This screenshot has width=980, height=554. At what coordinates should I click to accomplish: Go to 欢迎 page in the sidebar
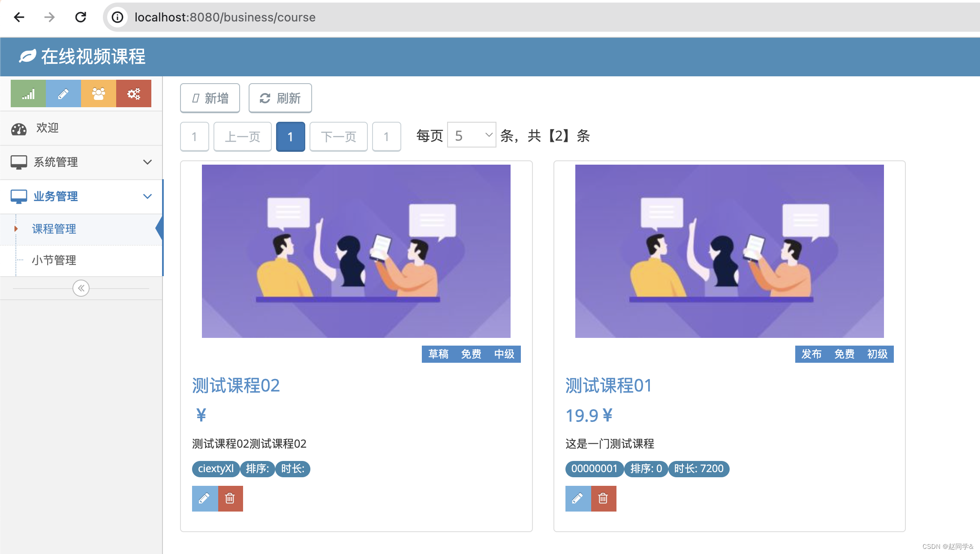(47, 128)
